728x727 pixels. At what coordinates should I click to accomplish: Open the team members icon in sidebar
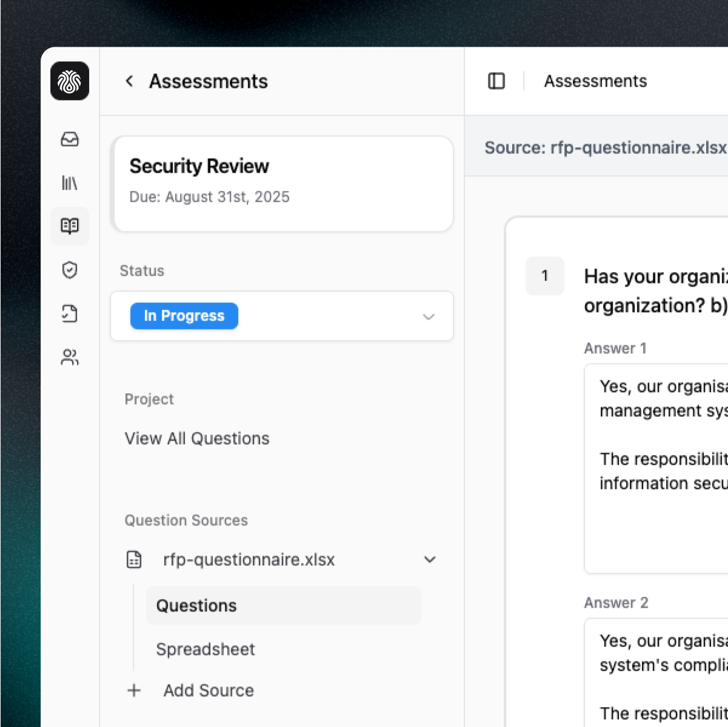tap(70, 357)
